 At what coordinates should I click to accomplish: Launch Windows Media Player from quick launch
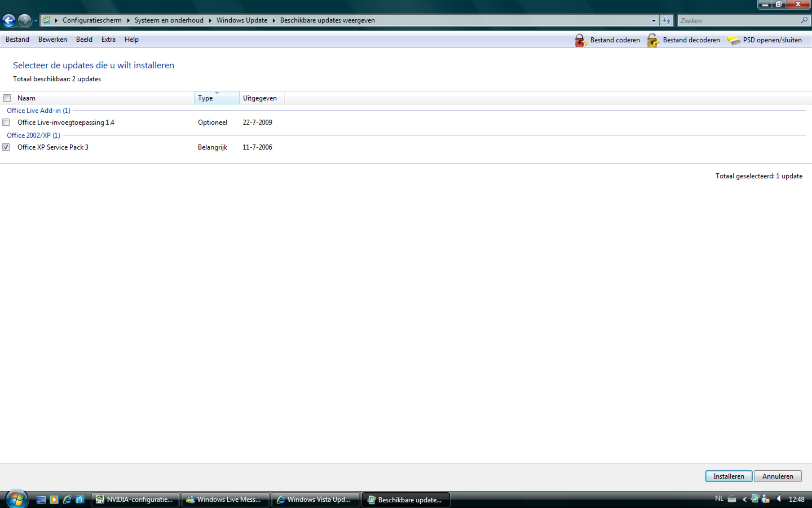click(54, 500)
